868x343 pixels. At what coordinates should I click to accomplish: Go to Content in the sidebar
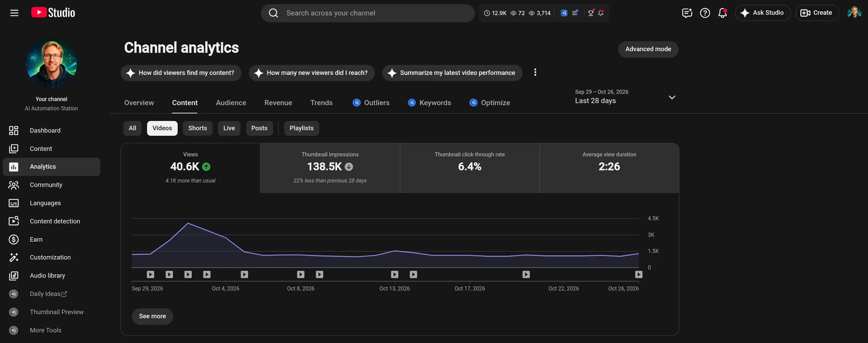pyautogui.click(x=51, y=149)
